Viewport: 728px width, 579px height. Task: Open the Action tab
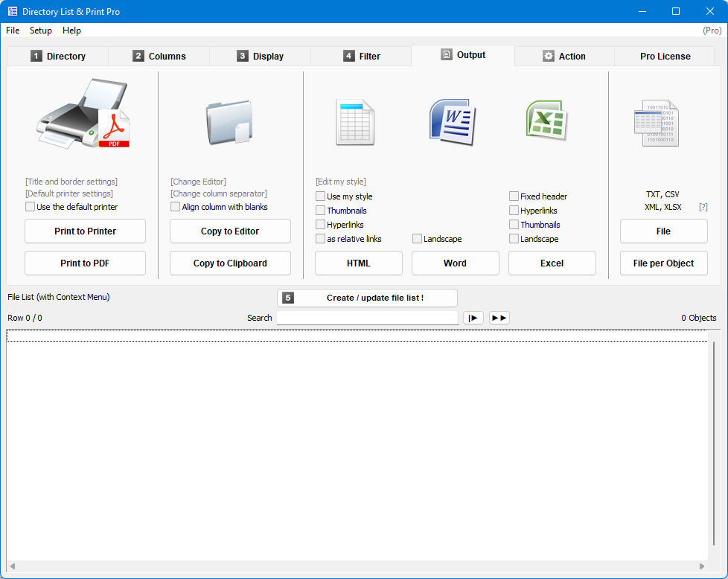pyautogui.click(x=564, y=56)
